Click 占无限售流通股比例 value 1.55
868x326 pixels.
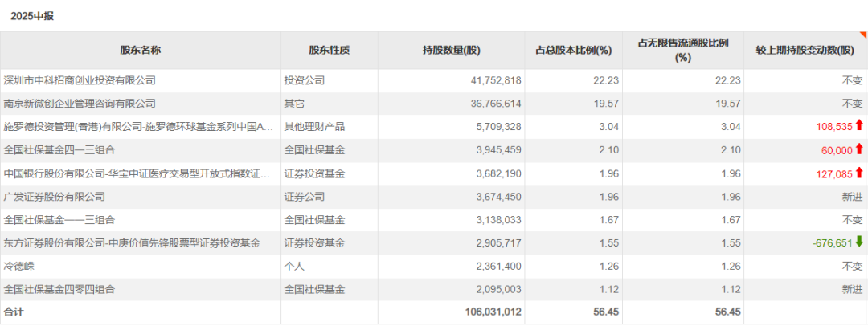(x=731, y=243)
